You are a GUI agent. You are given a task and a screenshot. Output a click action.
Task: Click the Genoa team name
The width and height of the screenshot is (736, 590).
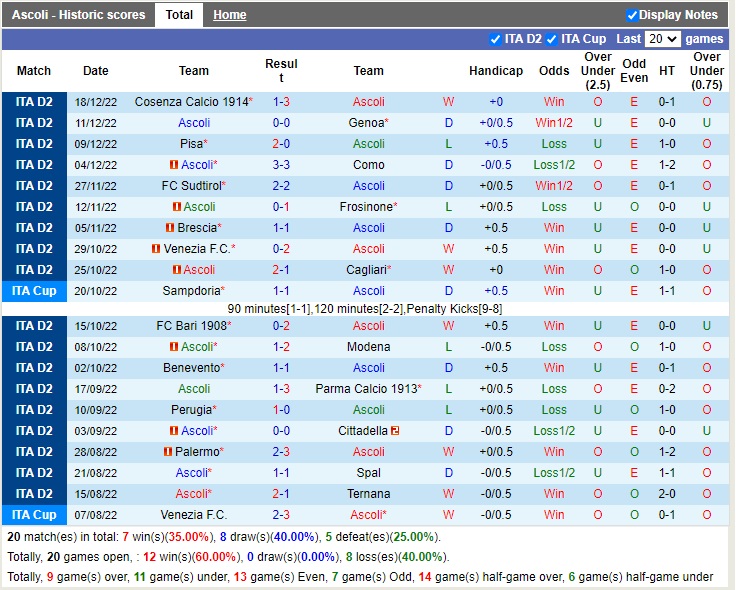coord(366,123)
